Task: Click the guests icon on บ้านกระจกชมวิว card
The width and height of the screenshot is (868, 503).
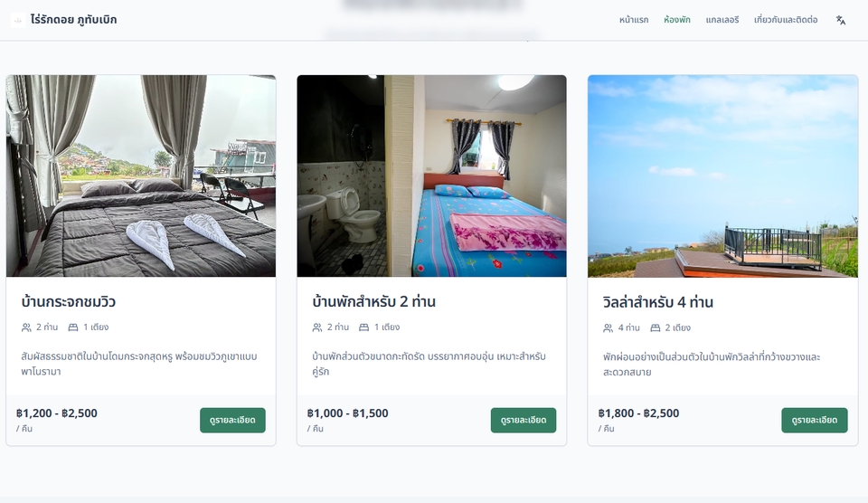Action: pos(26,327)
